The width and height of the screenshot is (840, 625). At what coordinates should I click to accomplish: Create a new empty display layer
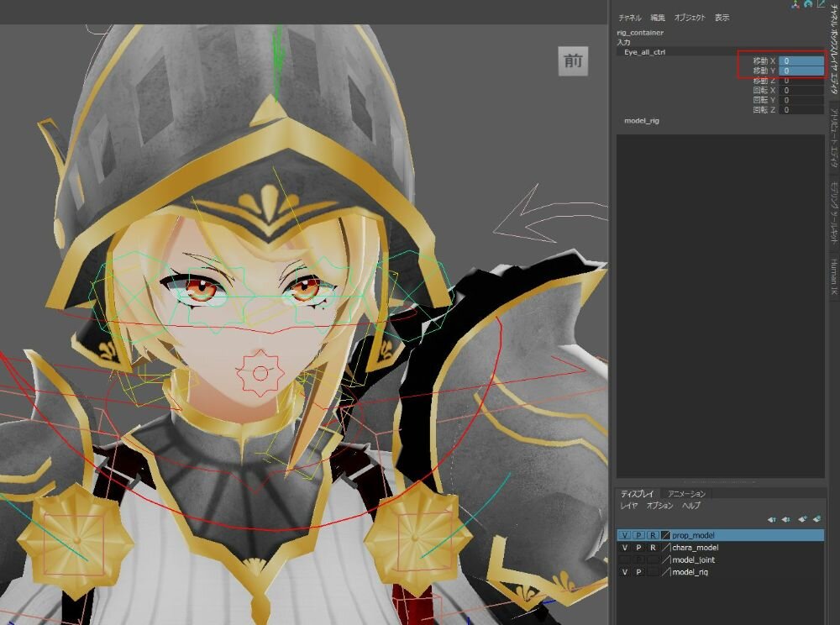pos(802,519)
